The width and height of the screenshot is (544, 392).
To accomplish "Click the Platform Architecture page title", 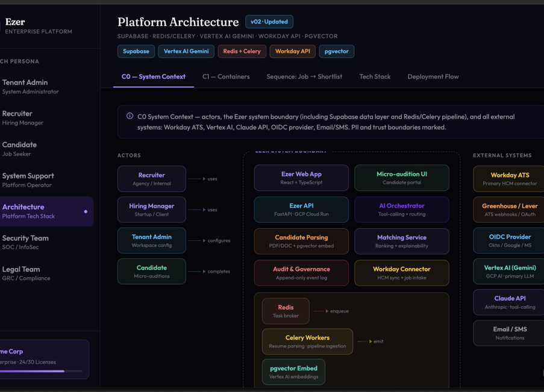I will (178, 22).
